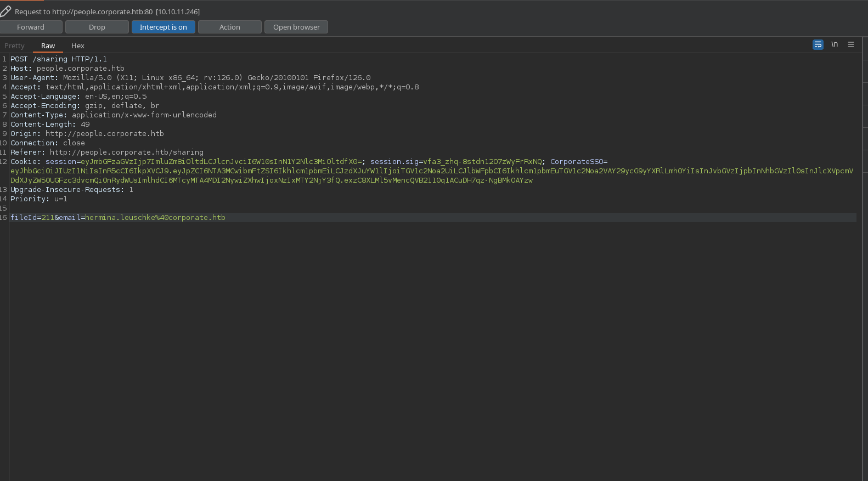Select the Raw view tab
The image size is (868, 481).
pyautogui.click(x=48, y=46)
